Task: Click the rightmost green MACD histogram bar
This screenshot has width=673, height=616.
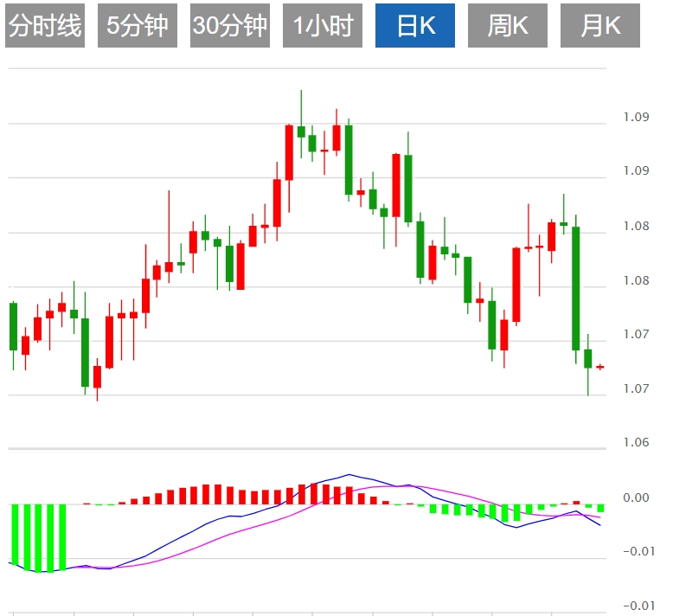Action: pyautogui.click(x=599, y=508)
